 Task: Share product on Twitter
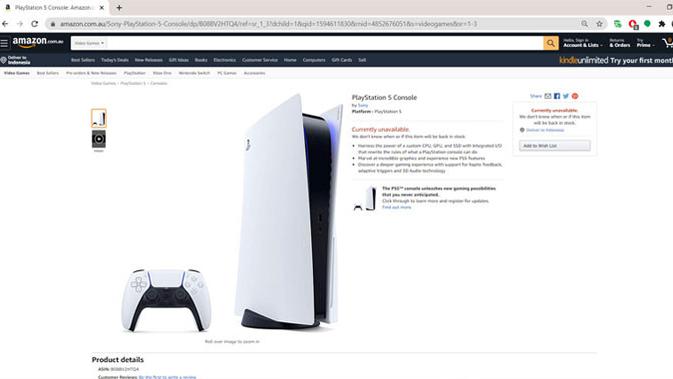coord(566,96)
